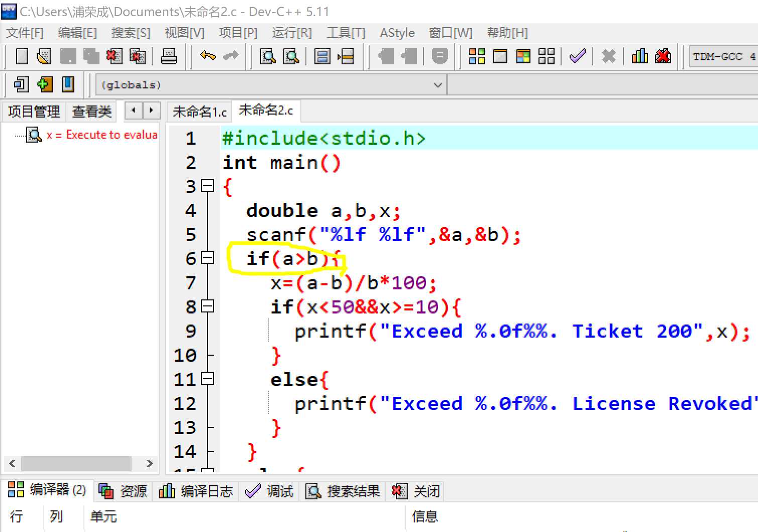Click the right tab-scroll arrow beside 查看类
The width and height of the screenshot is (758, 532).
(151, 110)
